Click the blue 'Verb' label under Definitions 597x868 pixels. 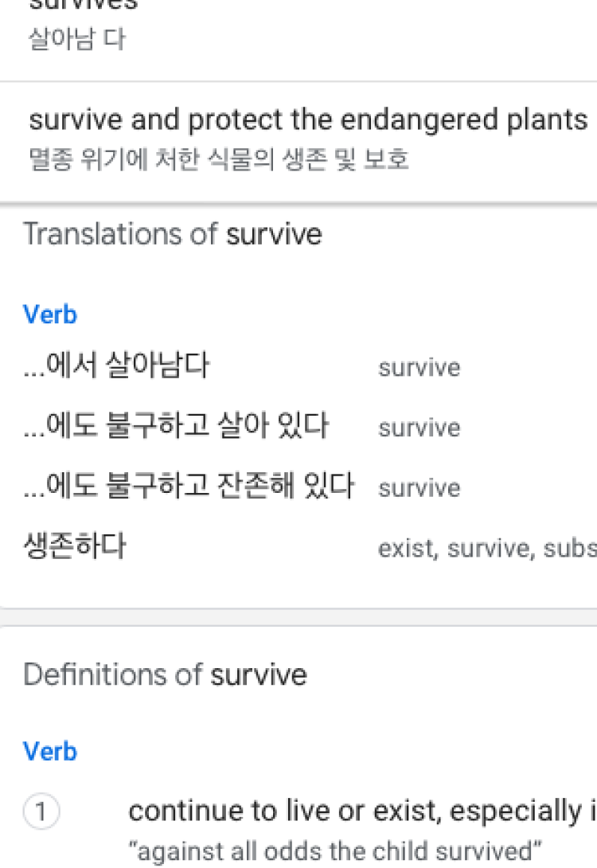click(50, 751)
